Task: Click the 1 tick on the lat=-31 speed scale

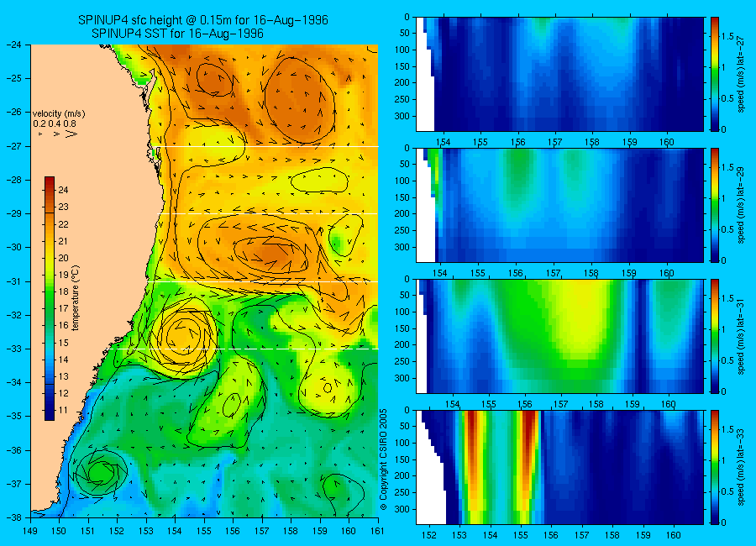Action: point(723,329)
